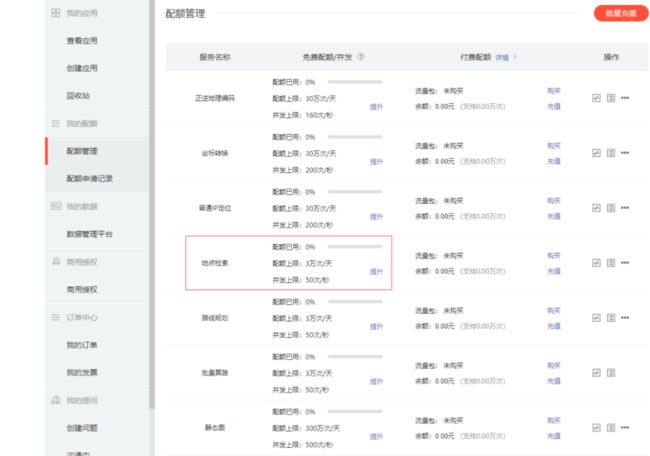The width and height of the screenshot is (650, 456).
Task: Open more options for 坐标转换 row
Action: click(625, 153)
